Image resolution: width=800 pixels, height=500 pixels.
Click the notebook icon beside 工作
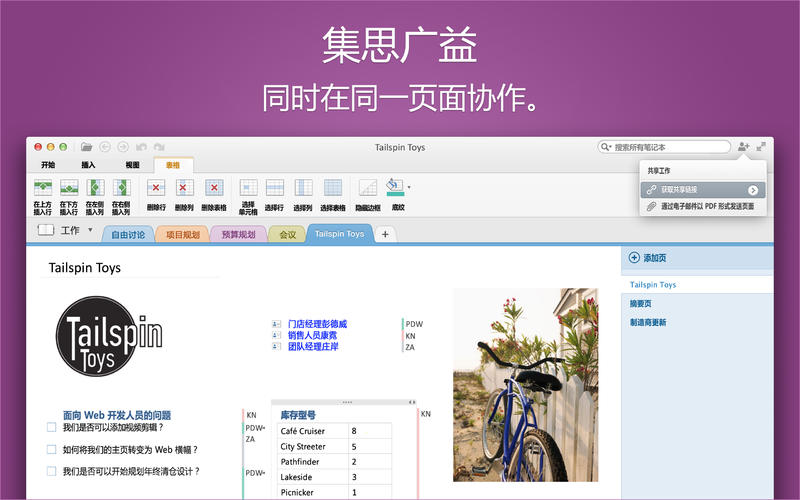click(x=45, y=230)
